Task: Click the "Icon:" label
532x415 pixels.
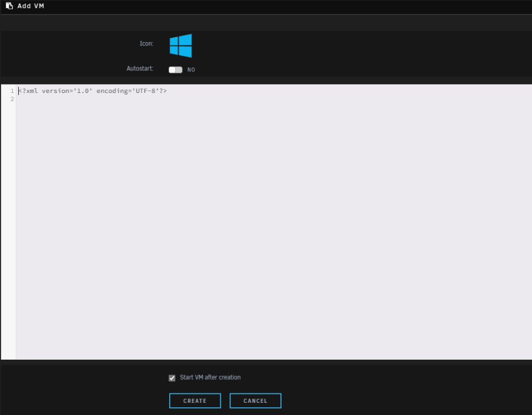Action: click(x=147, y=44)
